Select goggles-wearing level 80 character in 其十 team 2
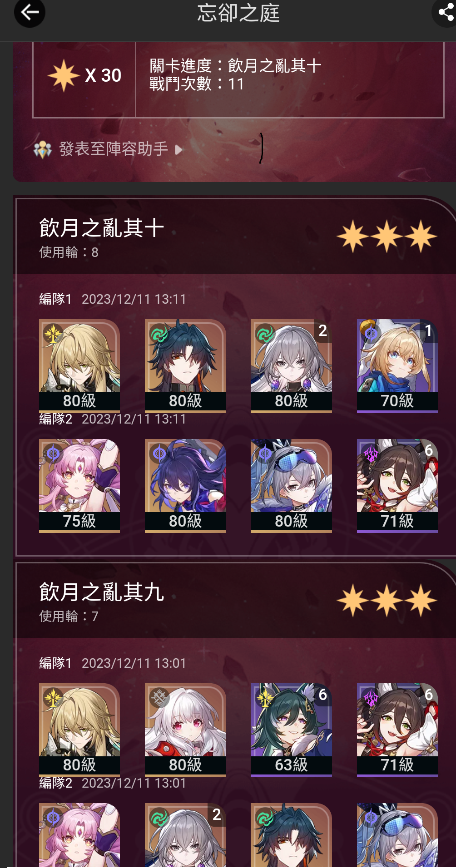Viewport: 456px width, 868px height. click(291, 486)
